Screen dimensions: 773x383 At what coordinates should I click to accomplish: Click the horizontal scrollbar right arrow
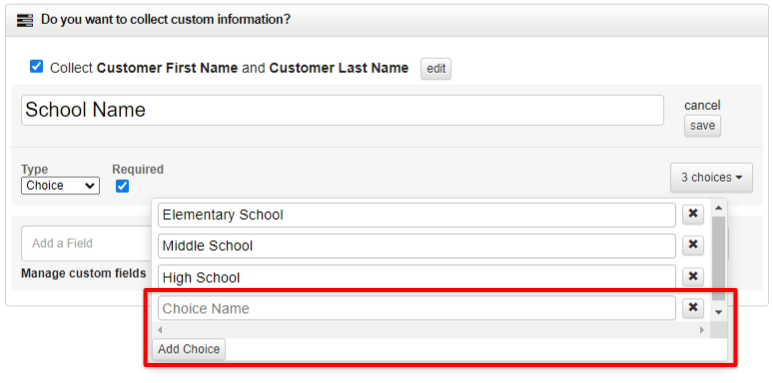click(702, 330)
